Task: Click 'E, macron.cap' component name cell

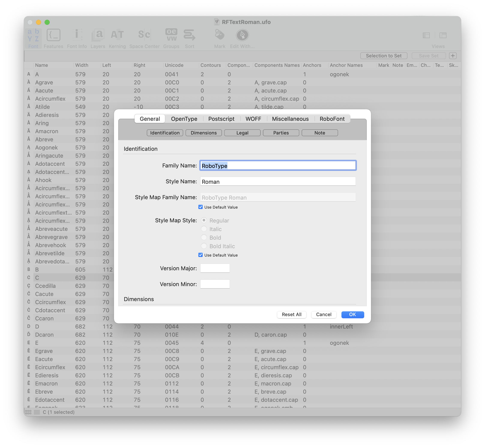Action: tap(272, 384)
